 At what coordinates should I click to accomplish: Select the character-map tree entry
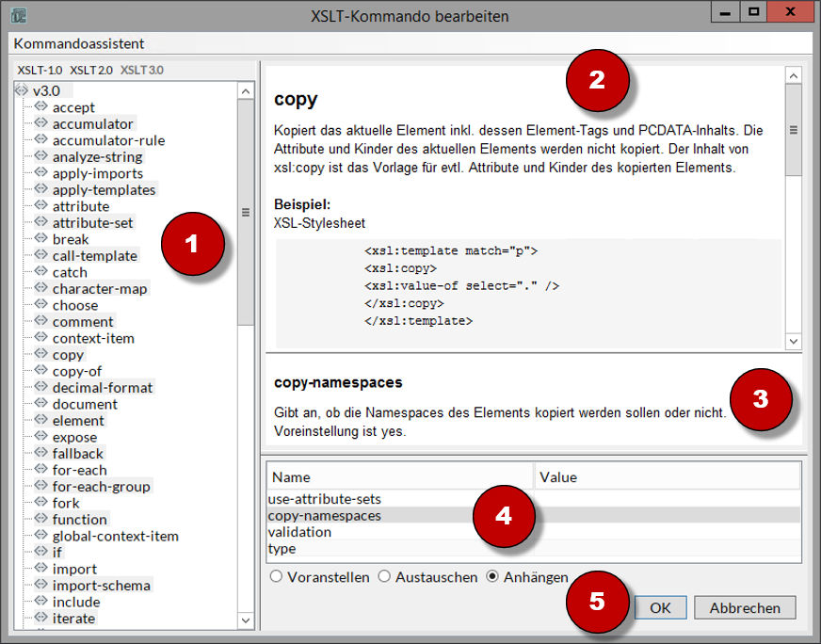100,289
